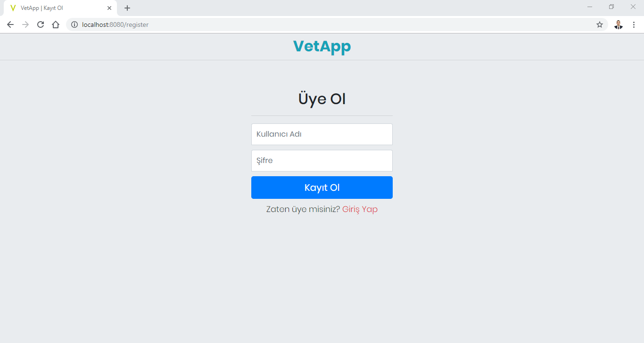Screen dimensions: 644x343
Task: Bookmark this page with the star
Action: 600,24
